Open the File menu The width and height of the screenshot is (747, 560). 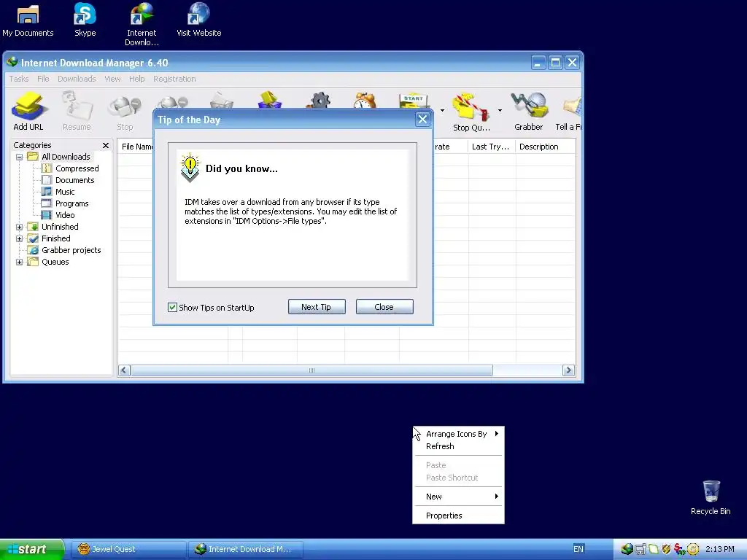pos(43,79)
